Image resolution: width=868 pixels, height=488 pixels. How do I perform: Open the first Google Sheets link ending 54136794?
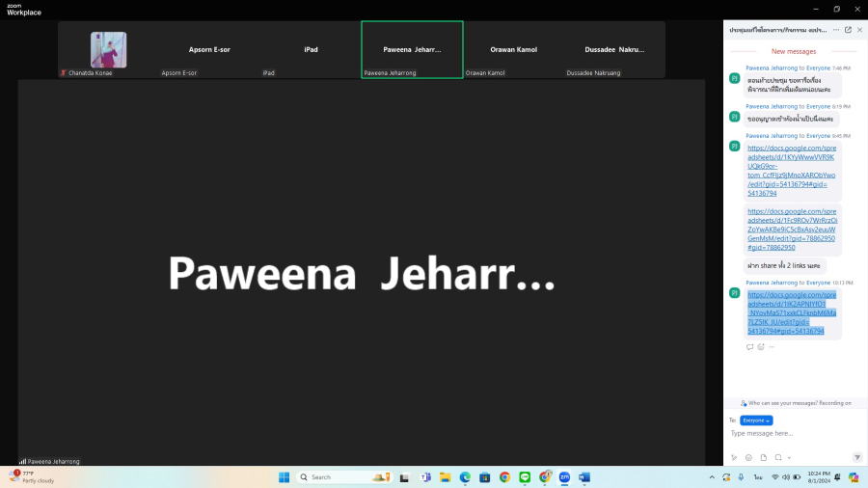[x=792, y=171]
